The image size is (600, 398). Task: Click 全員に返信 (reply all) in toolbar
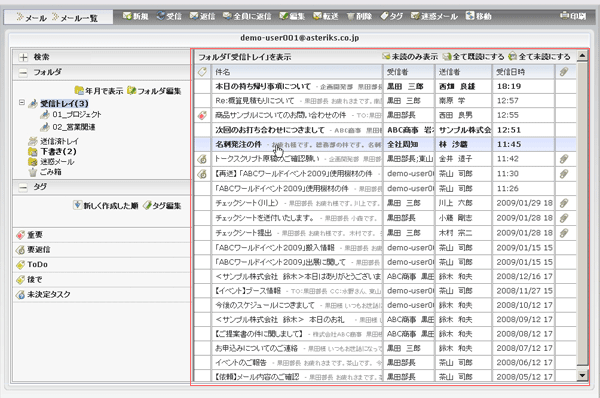pyautogui.click(x=247, y=16)
